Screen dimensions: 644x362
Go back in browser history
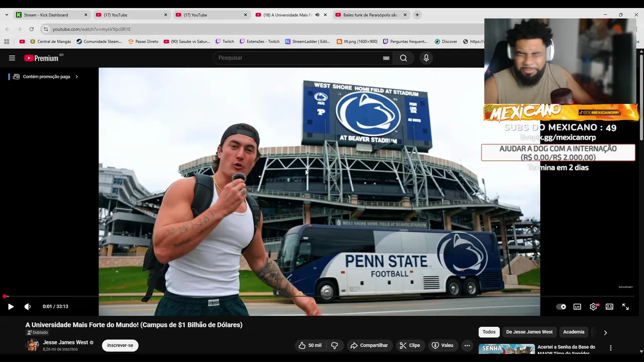pos(7,29)
